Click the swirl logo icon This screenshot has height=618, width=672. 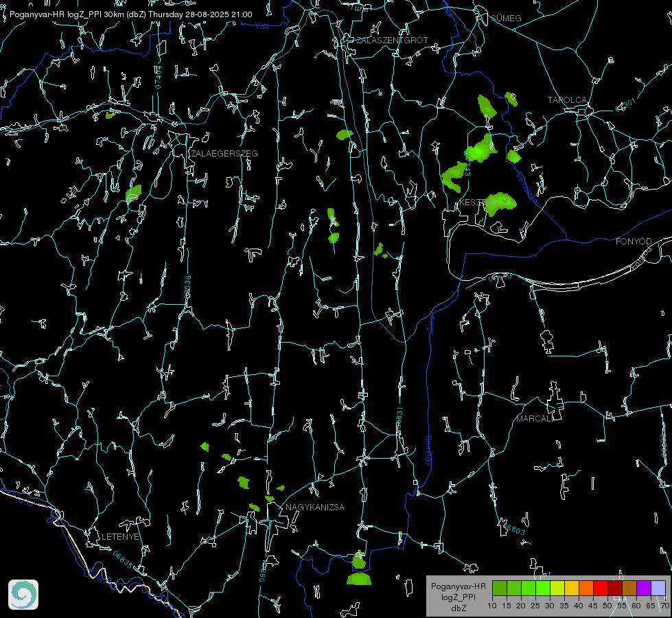pyautogui.click(x=23, y=595)
